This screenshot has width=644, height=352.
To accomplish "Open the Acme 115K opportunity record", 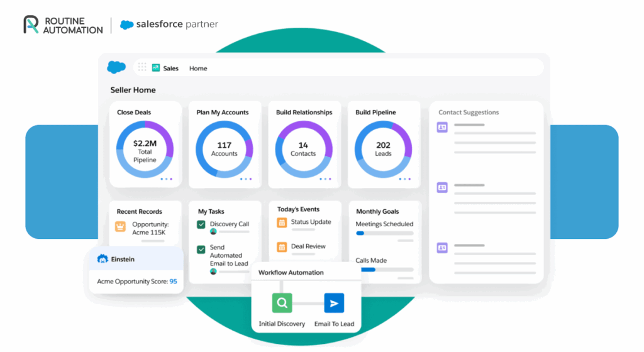I will pyautogui.click(x=148, y=228).
